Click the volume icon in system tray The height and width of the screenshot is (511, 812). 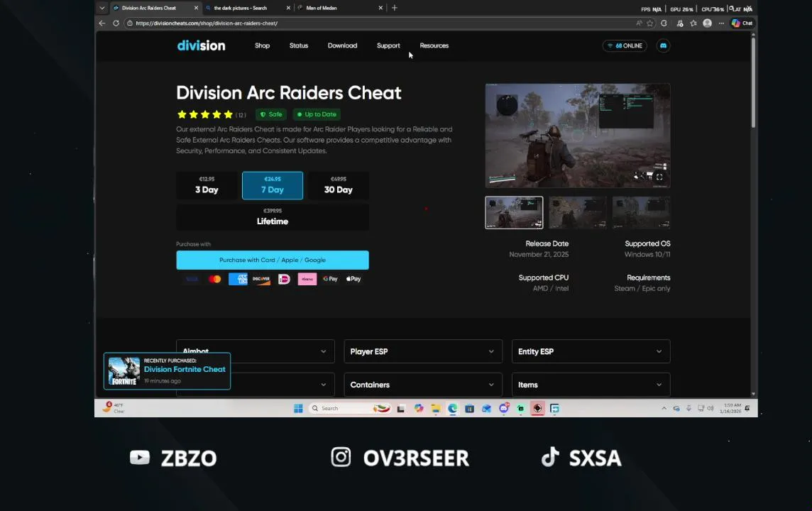[x=710, y=409]
